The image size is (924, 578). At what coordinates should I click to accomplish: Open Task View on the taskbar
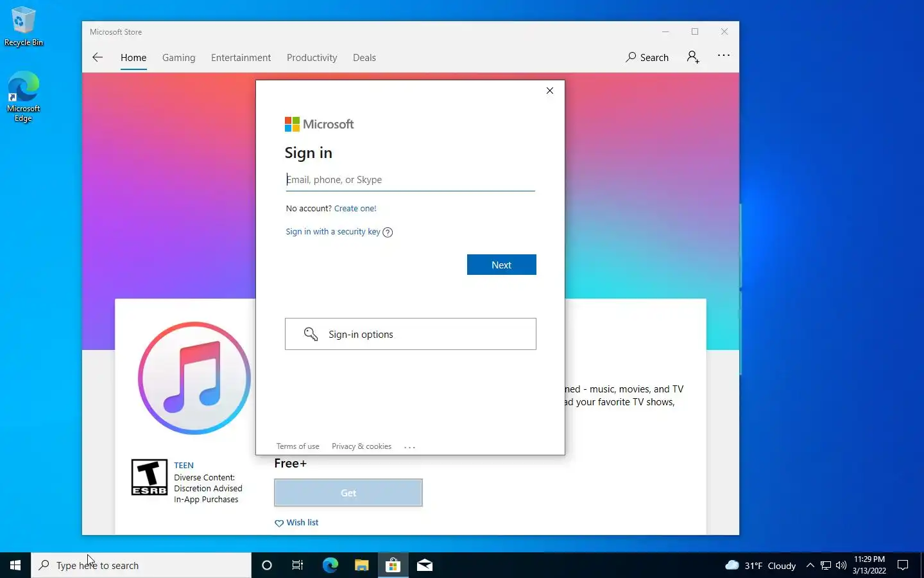pos(298,565)
